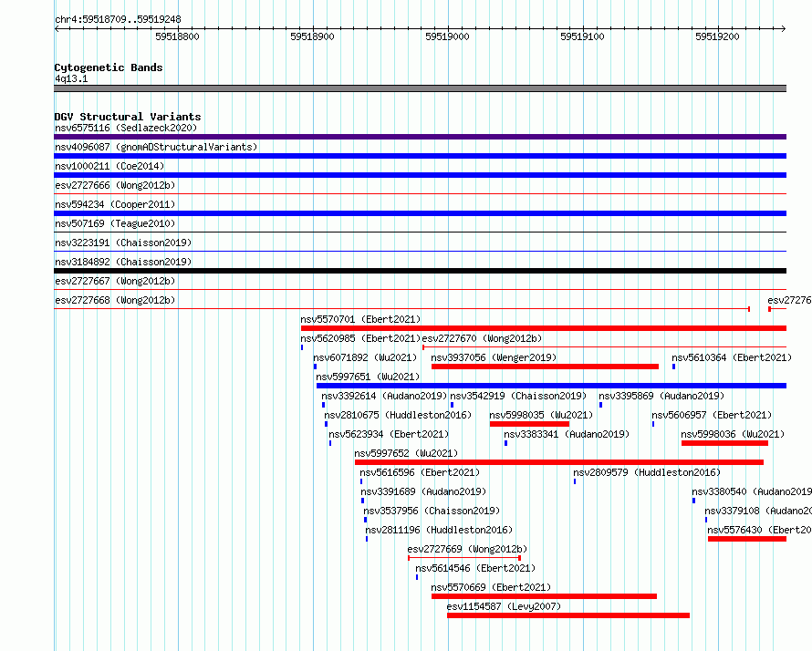
Task: Click nsv5570669 (Ebert2021) label
Action: [x=491, y=587]
